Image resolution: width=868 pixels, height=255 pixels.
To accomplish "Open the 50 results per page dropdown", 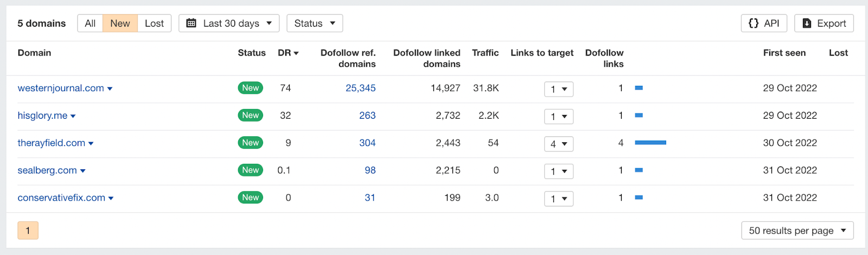I will (797, 231).
